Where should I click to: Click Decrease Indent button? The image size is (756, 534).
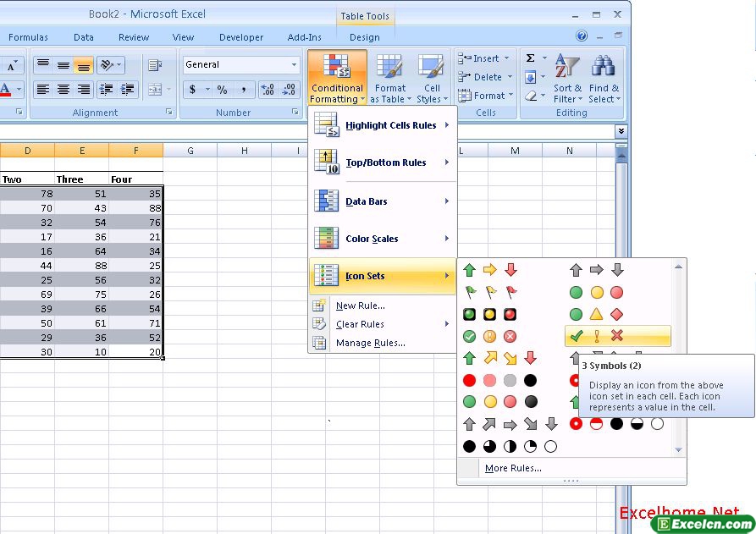tap(107, 90)
